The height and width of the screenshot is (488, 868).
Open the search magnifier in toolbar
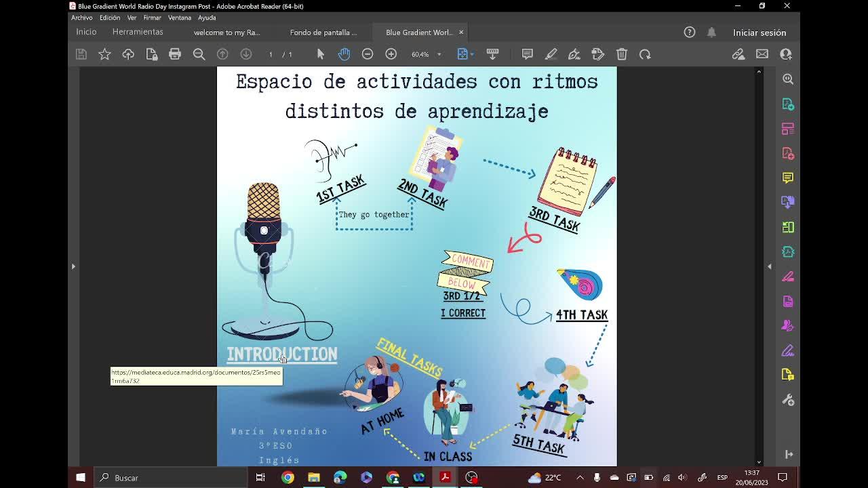[x=199, y=54]
